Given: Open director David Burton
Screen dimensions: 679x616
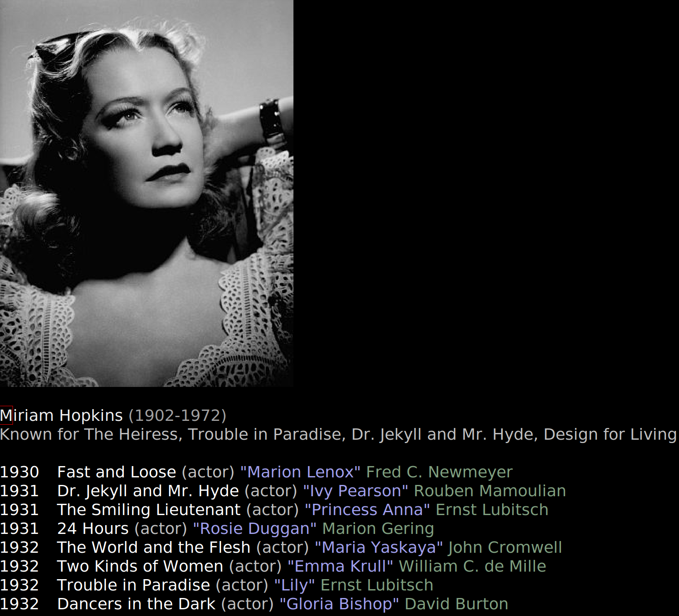Looking at the screenshot, I should [x=457, y=604].
